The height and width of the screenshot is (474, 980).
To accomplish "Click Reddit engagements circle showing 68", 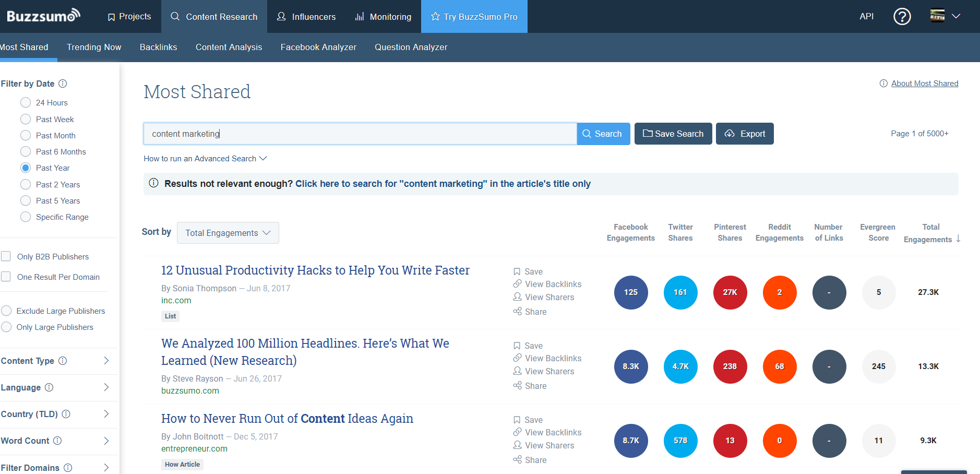I will pyautogui.click(x=780, y=366).
